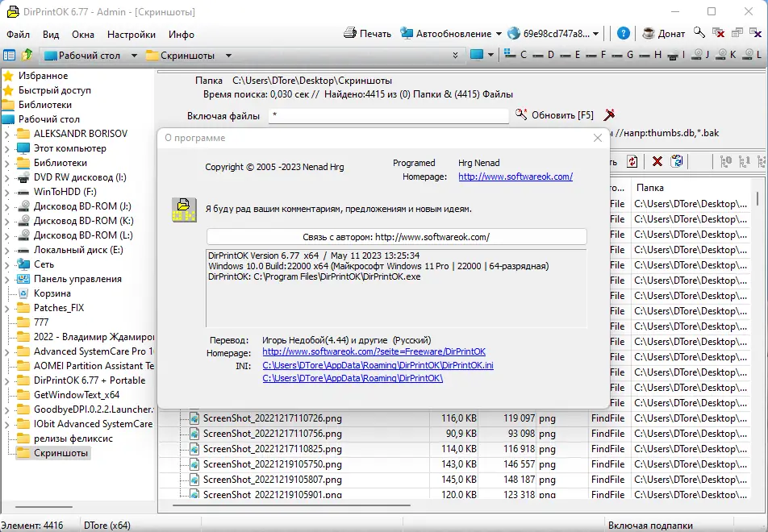Select Избранное in the folder tree

pos(43,76)
